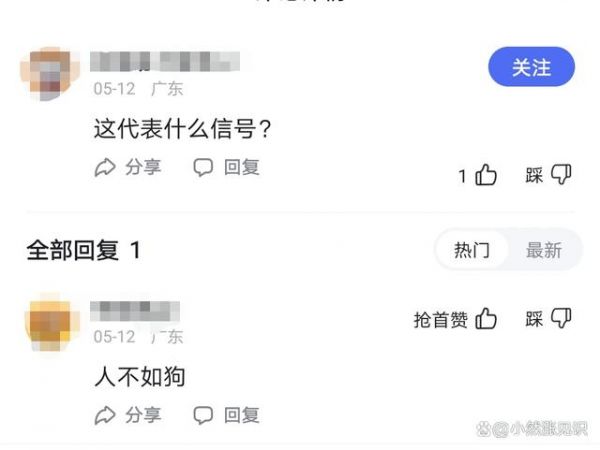This screenshot has height=450, width=600.
Task: Tap thumbs-up beside 抢首赞 on the reply
Action: (486, 318)
